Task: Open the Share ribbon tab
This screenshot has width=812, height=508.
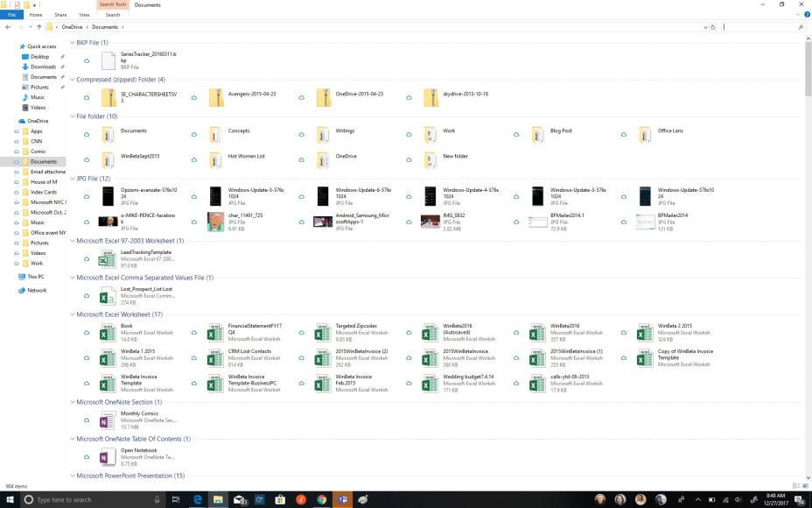Action: (60, 15)
